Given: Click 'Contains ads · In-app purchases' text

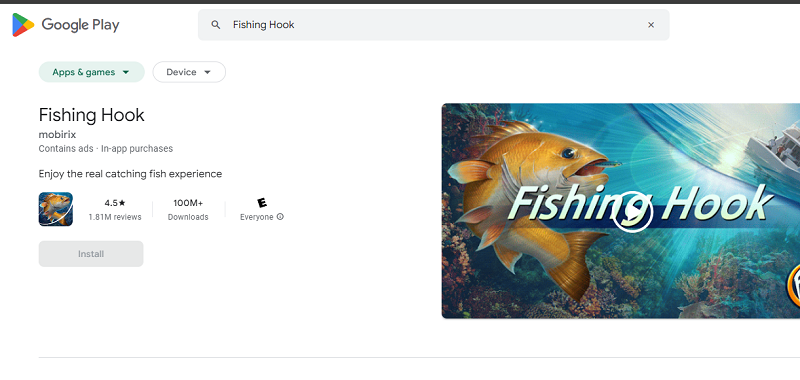Looking at the screenshot, I should pos(106,149).
